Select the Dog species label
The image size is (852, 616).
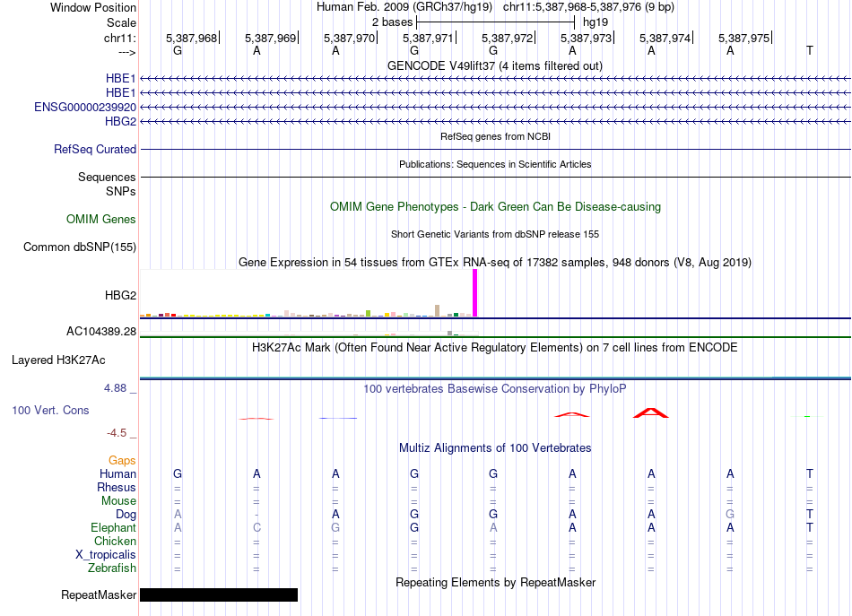point(126,514)
